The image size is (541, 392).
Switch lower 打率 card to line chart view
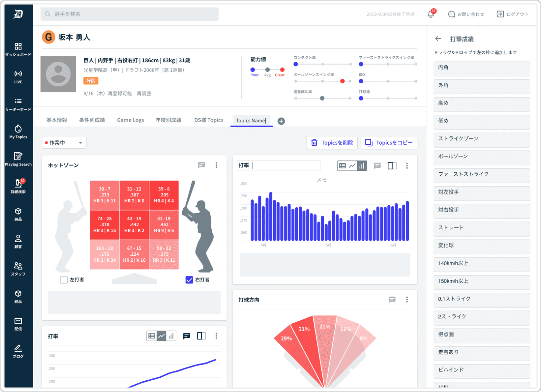point(161,336)
